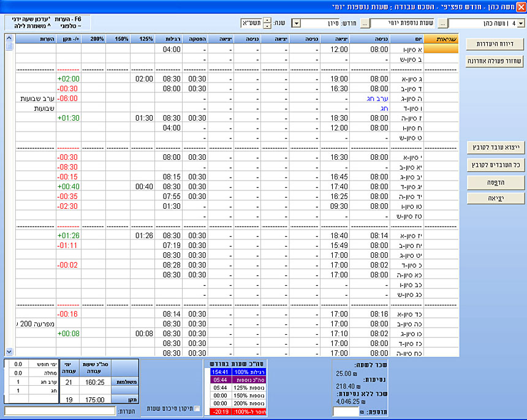Click the הערות notes input field at bottom
The height and width of the screenshot is (420, 527).
pyautogui.click(x=60, y=411)
